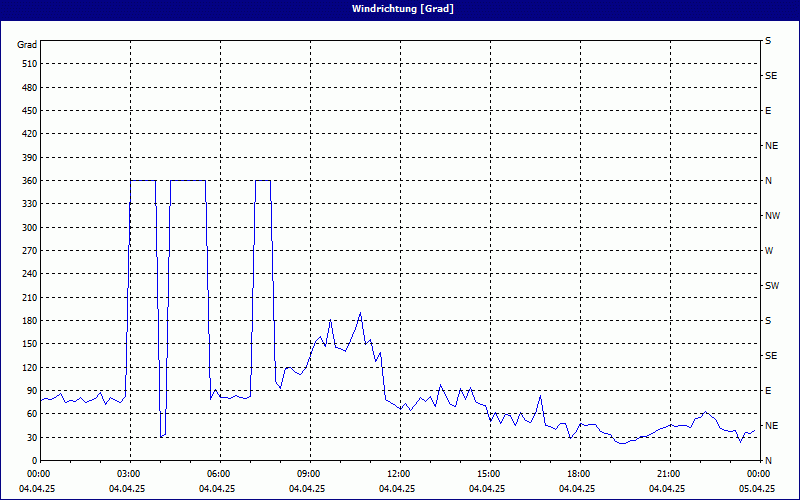This screenshot has width=800, height=500.
Task: Click the E compass label on the 90 row
Action: click(x=768, y=391)
